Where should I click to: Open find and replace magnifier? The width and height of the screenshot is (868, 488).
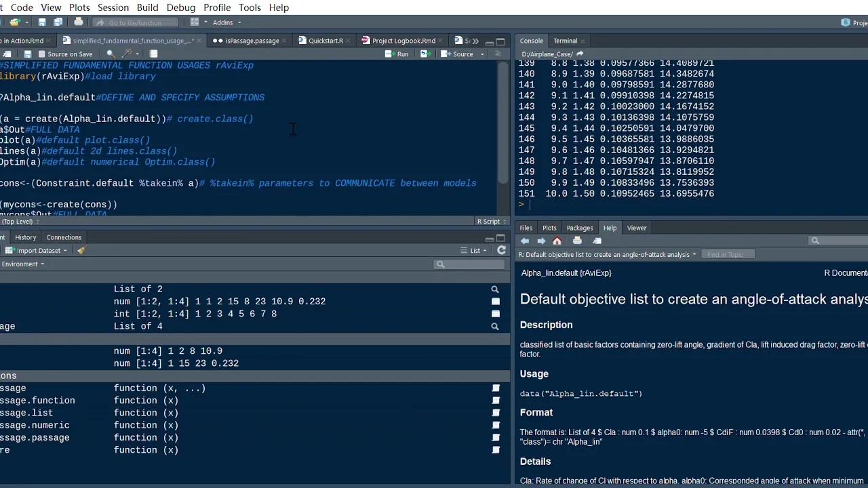pos(110,54)
